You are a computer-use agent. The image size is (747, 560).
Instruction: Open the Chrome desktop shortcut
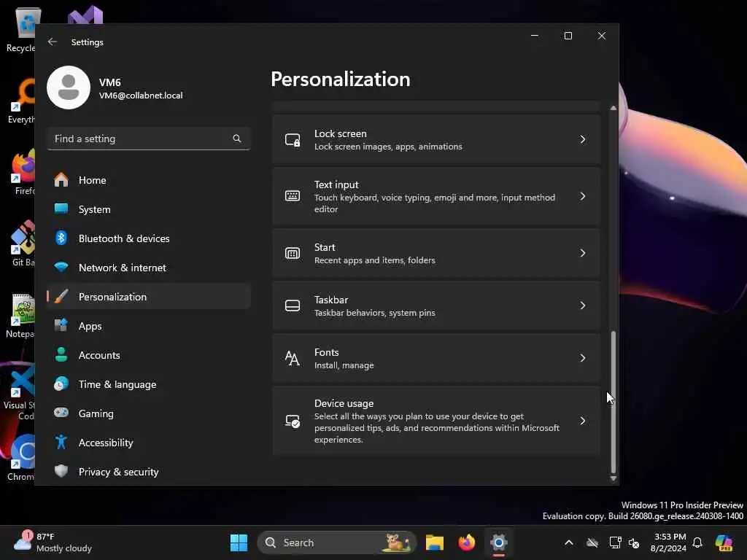[x=20, y=458]
